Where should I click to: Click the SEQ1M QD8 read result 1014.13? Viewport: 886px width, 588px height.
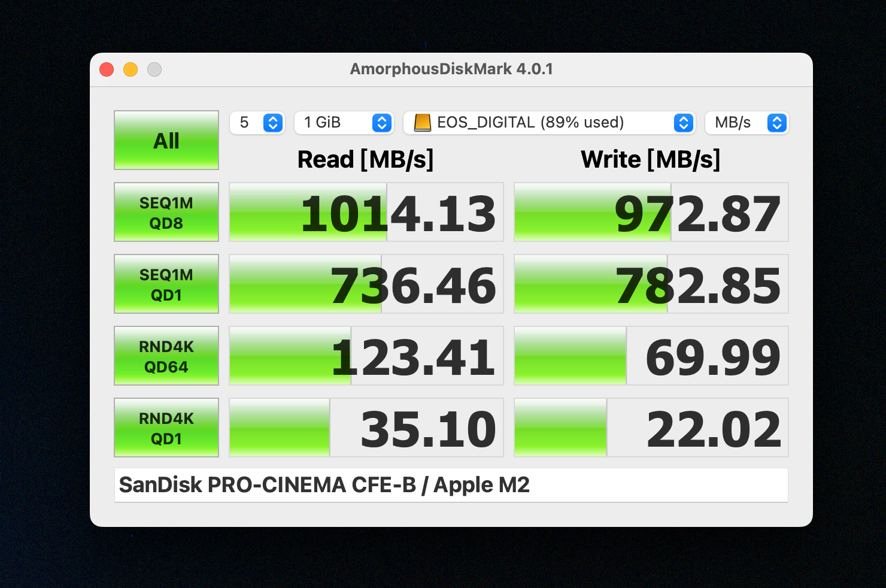[x=366, y=212]
